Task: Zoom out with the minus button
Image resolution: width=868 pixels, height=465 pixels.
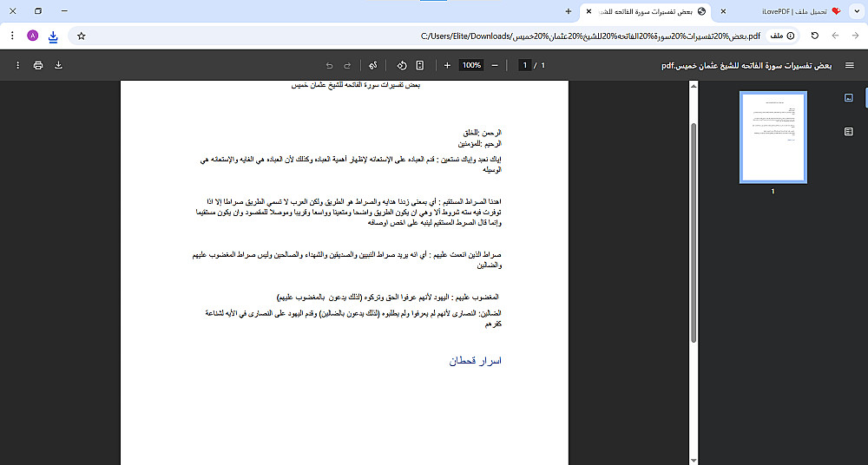Action: (x=495, y=65)
